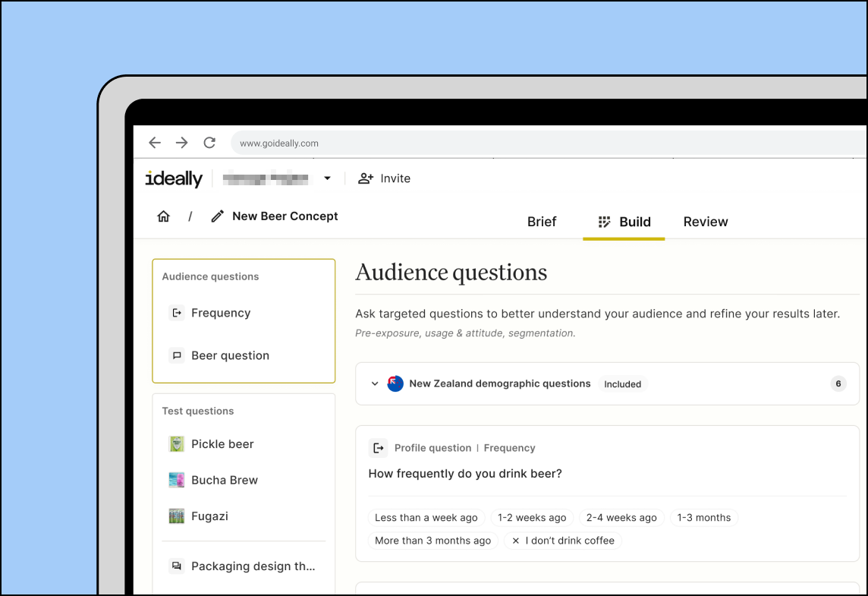Click the 6 count badge

point(838,383)
